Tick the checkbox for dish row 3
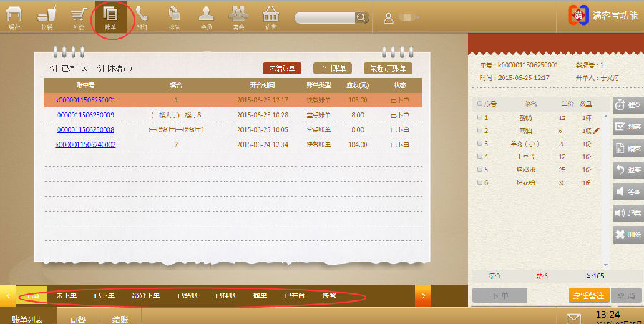Screen dimensions: 644x324 479,144
